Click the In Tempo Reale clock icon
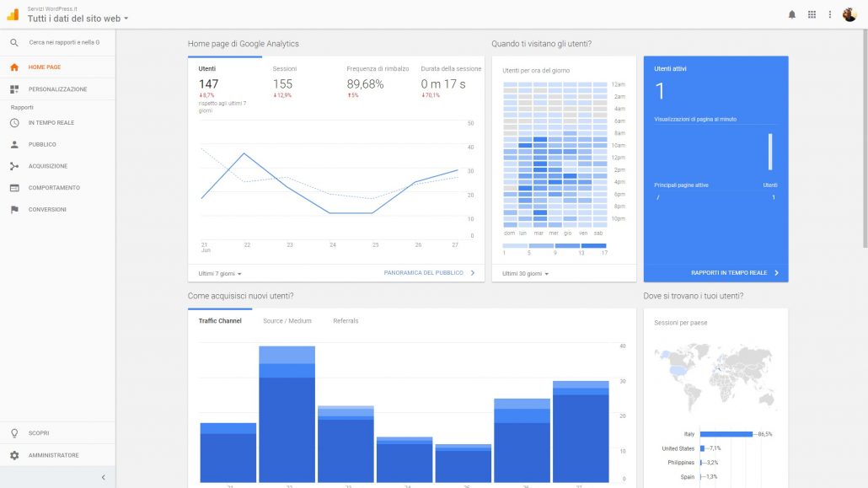 14,123
